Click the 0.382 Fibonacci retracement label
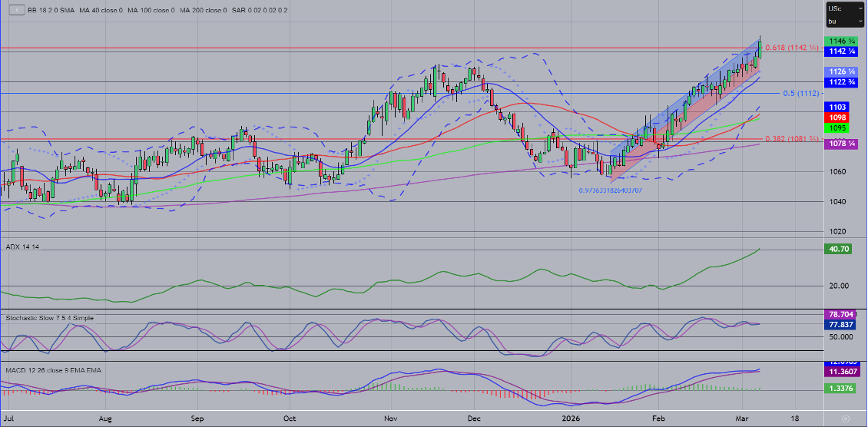Image resolution: width=868 pixels, height=427 pixels. click(791, 139)
